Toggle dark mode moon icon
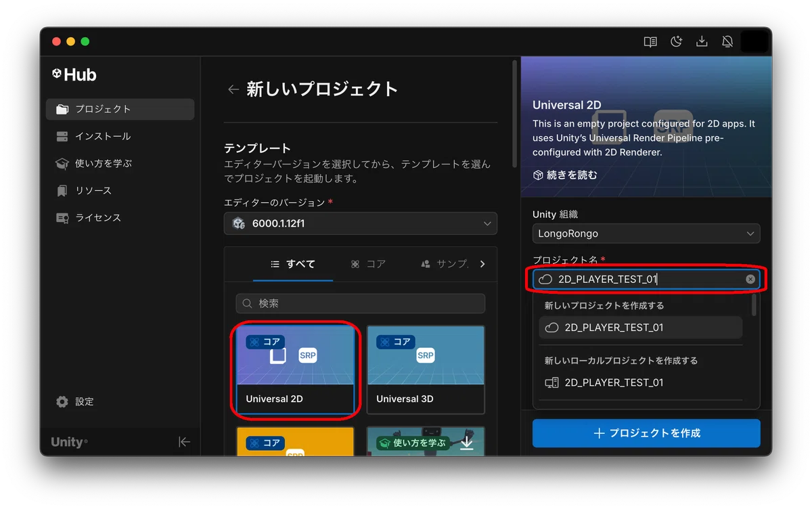The width and height of the screenshot is (812, 509). coord(676,42)
